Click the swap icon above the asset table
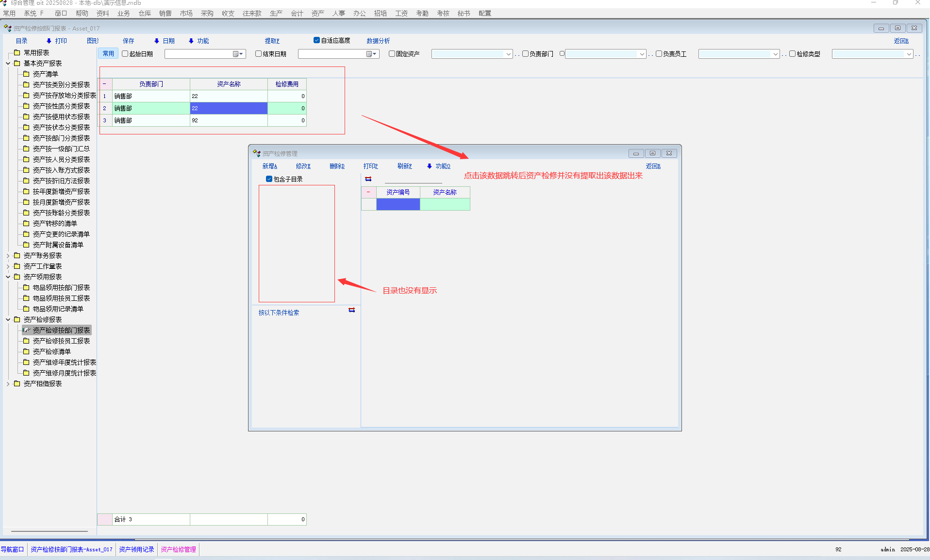 tap(368, 179)
